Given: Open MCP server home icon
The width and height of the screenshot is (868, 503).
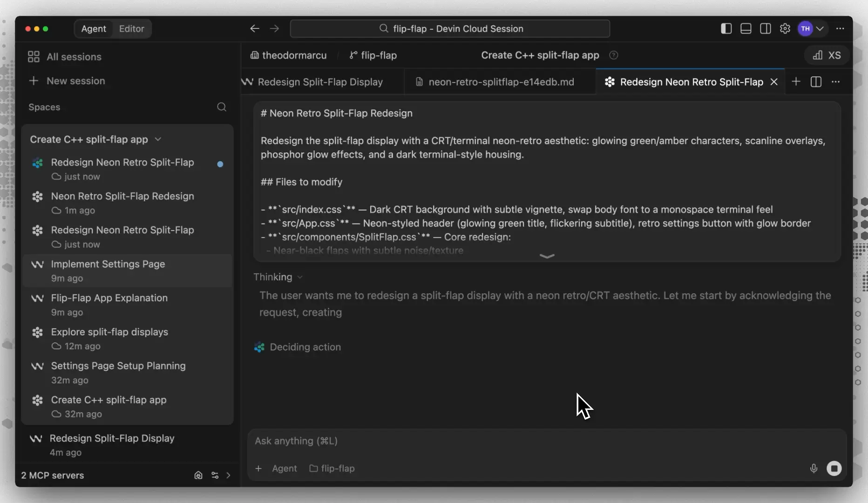Looking at the screenshot, I should (198, 475).
